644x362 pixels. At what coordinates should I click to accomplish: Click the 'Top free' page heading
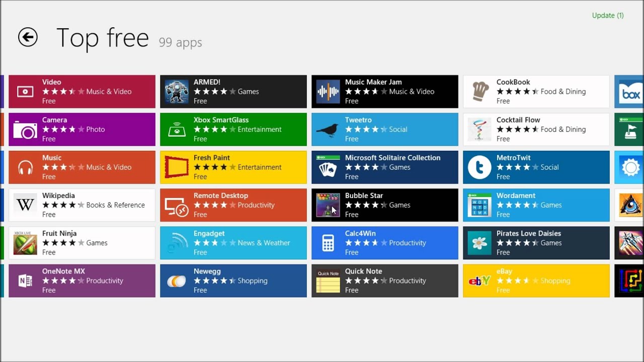pos(103,38)
